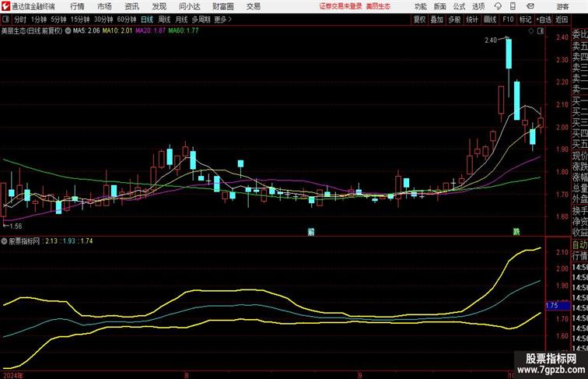Toggle right sidebar panel icon in chart corner
Image resolution: width=588 pixels, height=379 pixels.
541,31
